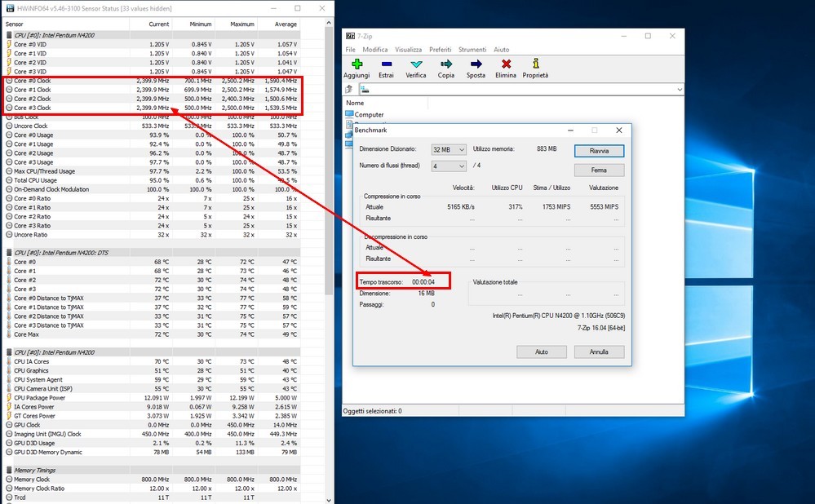815x504 pixels.
Task: Open the Visualizza menu
Action: pos(408,50)
